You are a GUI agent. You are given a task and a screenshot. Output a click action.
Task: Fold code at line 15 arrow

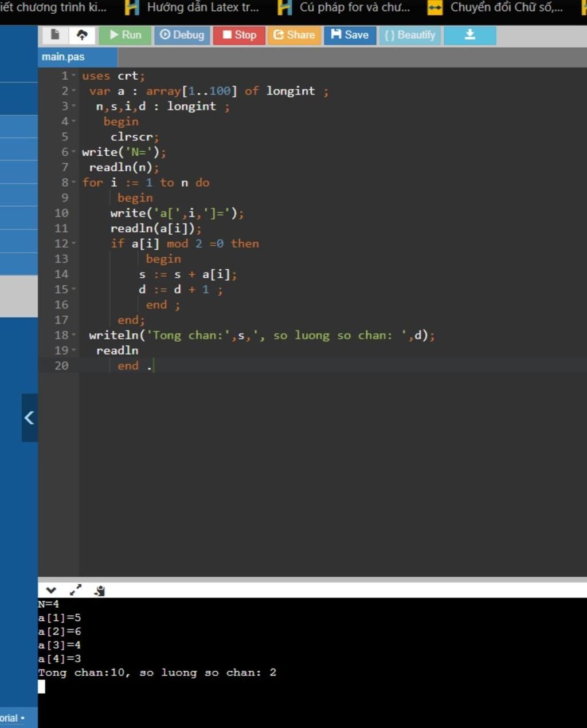(73, 289)
